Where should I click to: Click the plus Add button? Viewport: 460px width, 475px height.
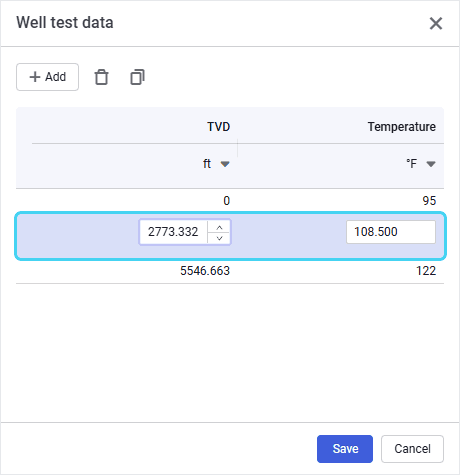pyautogui.click(x=47, y=77)
